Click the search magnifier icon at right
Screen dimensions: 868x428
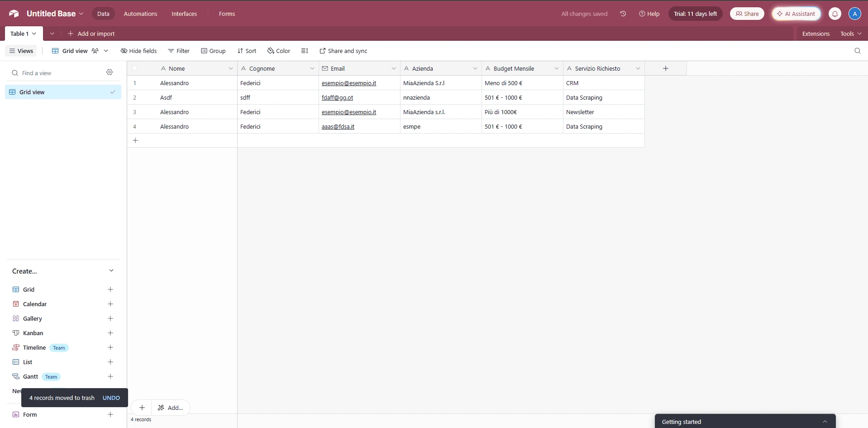tap(858, 51)
